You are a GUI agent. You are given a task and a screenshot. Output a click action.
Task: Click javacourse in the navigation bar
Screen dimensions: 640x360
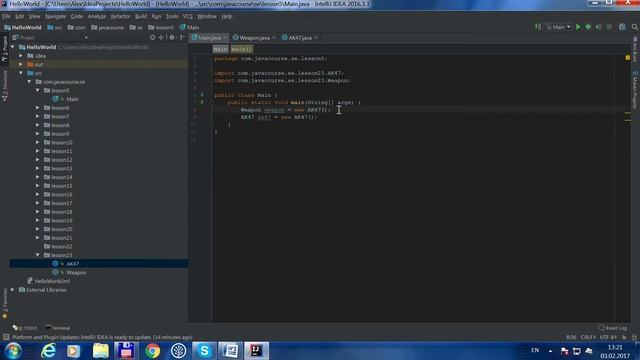tap(107, 27)
